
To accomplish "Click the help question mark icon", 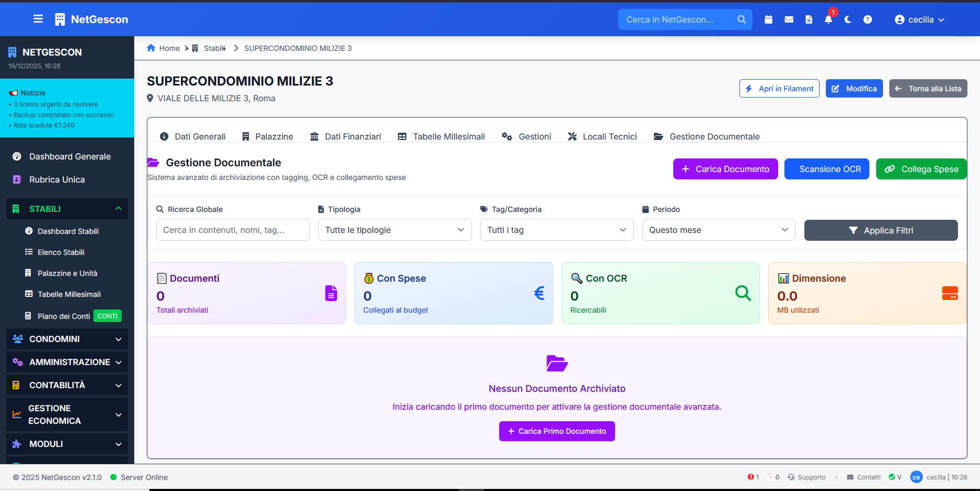I will tap(868, 19).
